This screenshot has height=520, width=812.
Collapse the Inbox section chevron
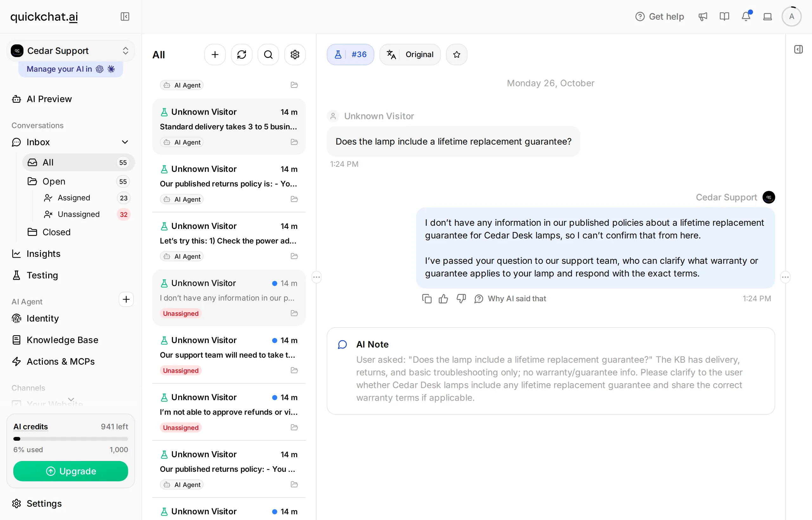125,142
